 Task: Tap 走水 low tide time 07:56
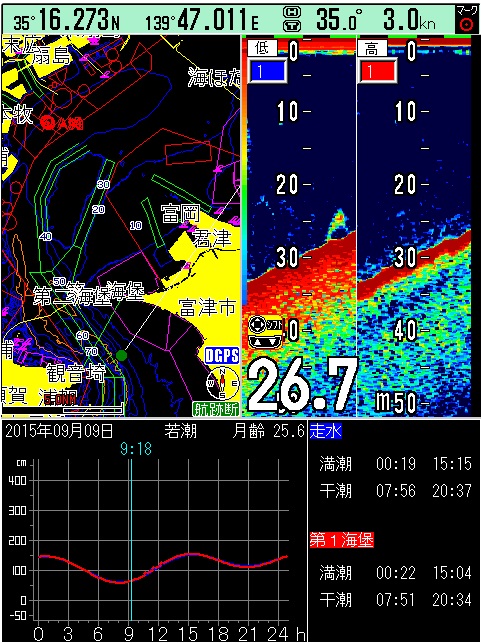pyautogui.click(x=396, y=491)
